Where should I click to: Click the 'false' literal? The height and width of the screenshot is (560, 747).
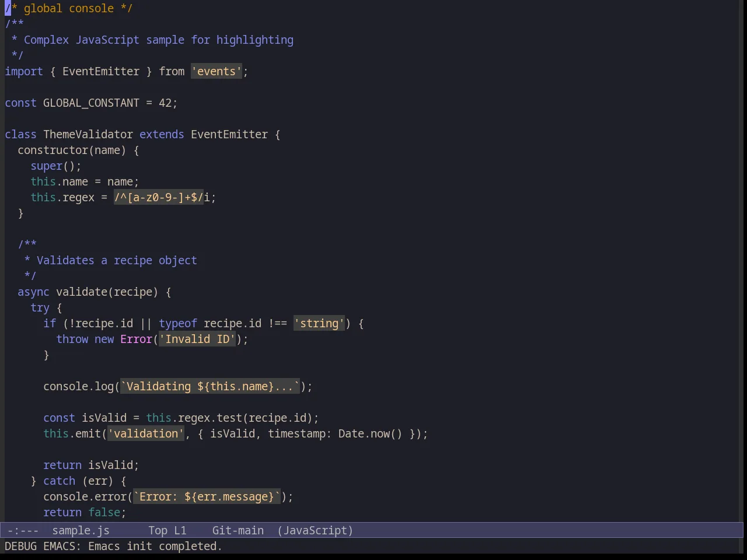tap(104, 512)
